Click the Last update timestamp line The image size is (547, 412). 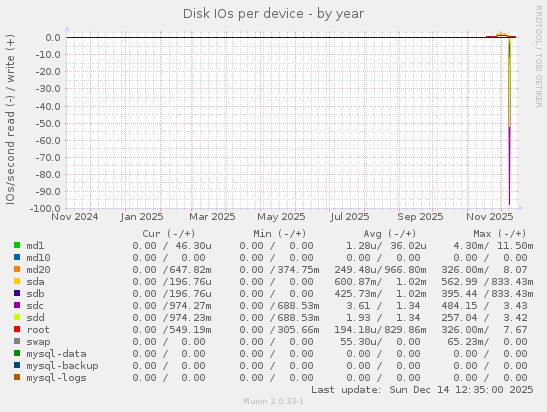422,390
